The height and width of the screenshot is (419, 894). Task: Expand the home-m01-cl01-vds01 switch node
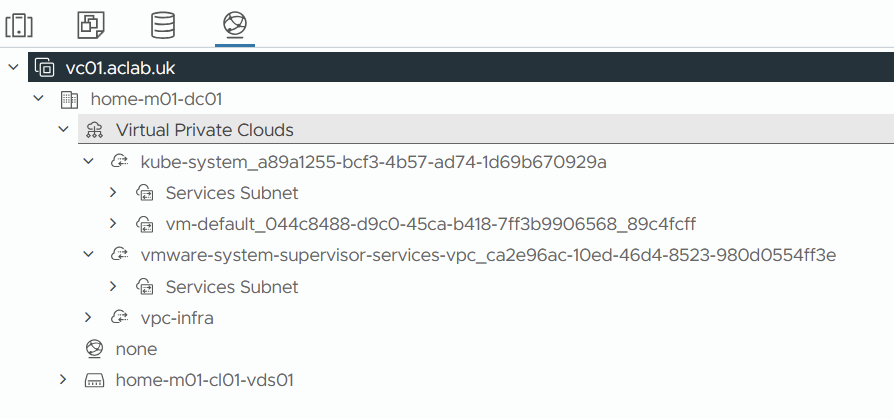[x=63, y=380]
